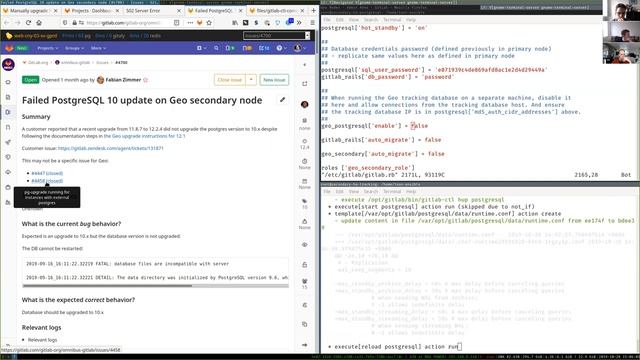Click Issues breadcrumb link

click(x=102, y=62)
